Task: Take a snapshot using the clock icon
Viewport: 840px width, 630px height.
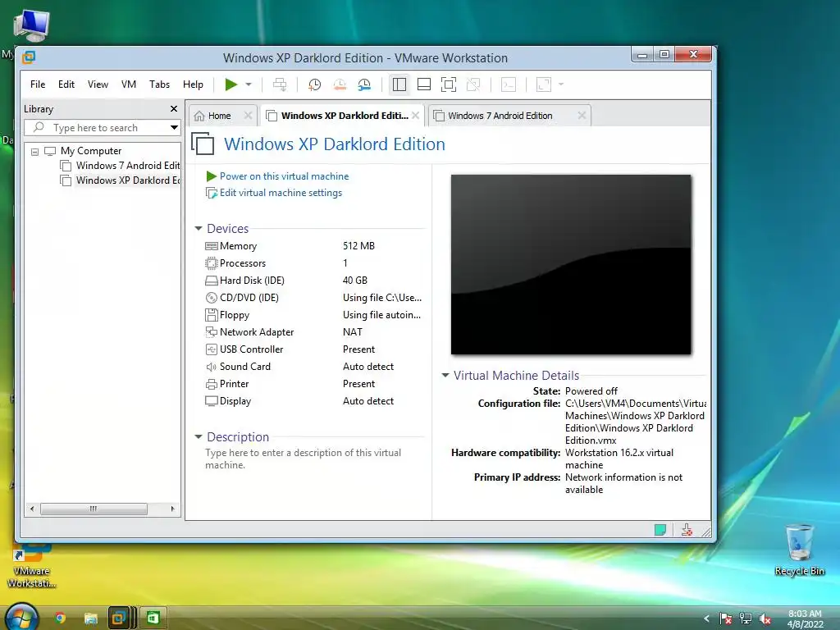Action: pos(314,84)
